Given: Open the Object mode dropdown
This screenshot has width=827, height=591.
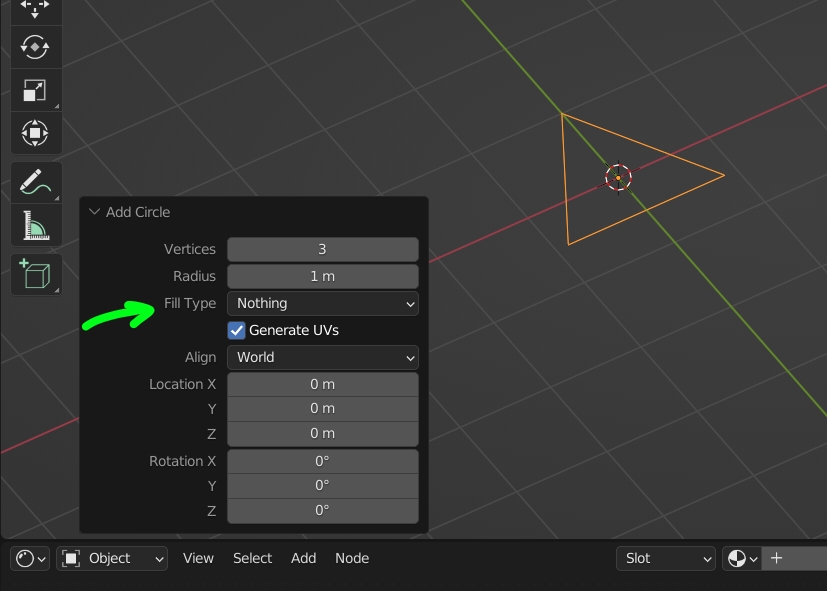Looking at the screenshot, I should click(112, 558).
